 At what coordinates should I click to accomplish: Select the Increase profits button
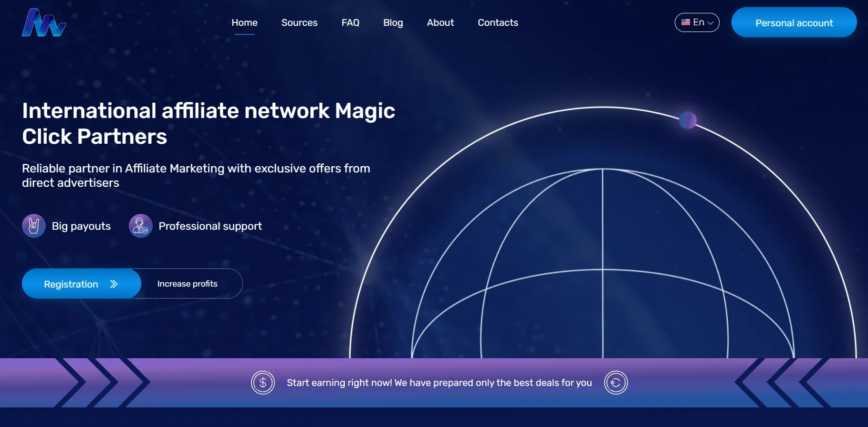click(x=188, y=284)
